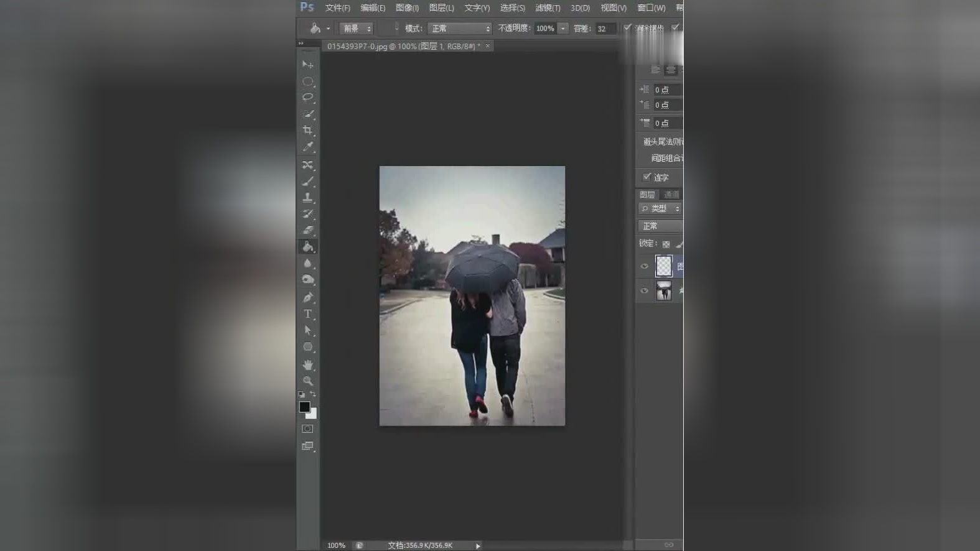The width and height of the screenshot is (980, 551).
Task: Select the Quick Selection tool
Action: pos(307,114)
